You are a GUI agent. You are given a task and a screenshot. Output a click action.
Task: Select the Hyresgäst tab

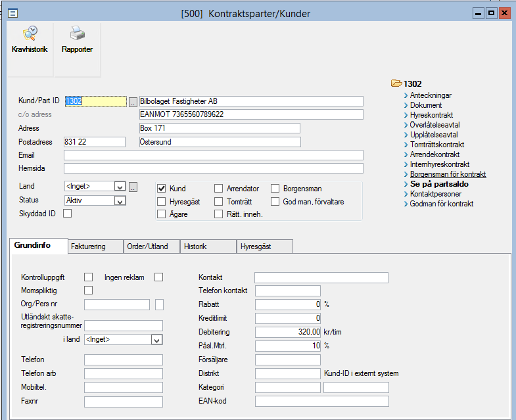[265, 246]
